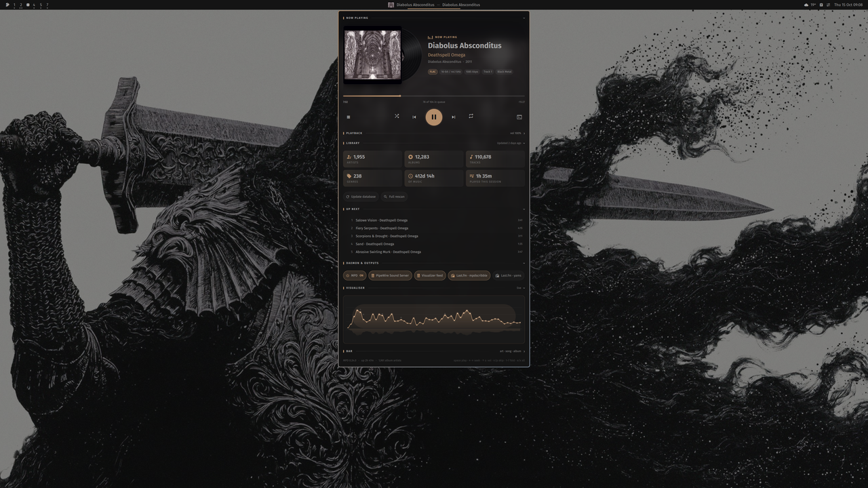
Task: Open the Genres stat card showing 238
Action: pos(372,178)
